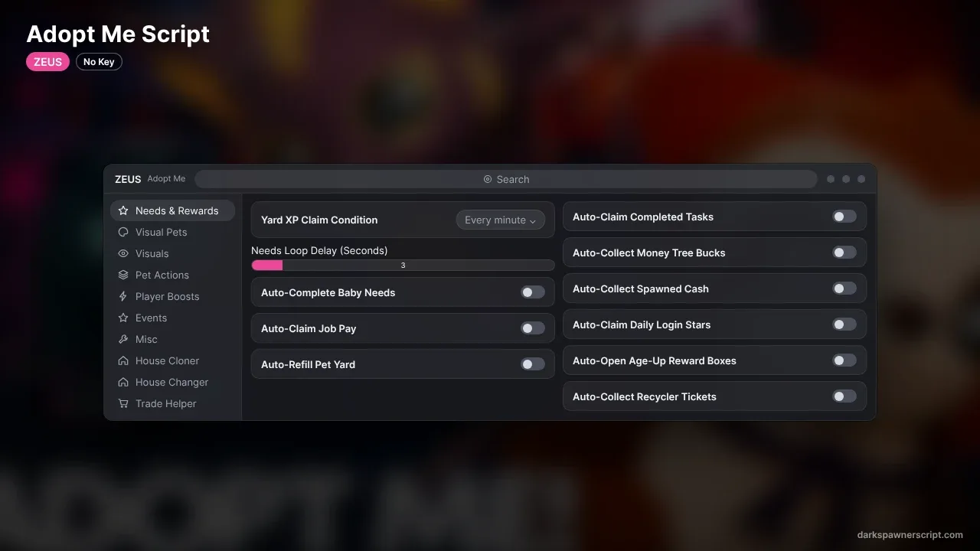Image resolution: width=980 pixels, height=551 pixels.
Task: Toggle Auto-Collect Spawned Cash
Action: click(844, 289)
